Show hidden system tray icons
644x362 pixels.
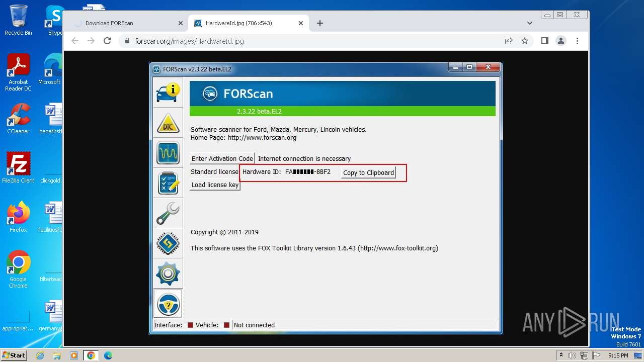(x=561, y=355)
